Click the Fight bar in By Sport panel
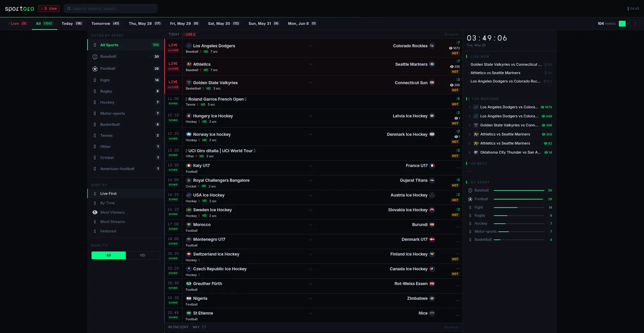 point(519,208)
